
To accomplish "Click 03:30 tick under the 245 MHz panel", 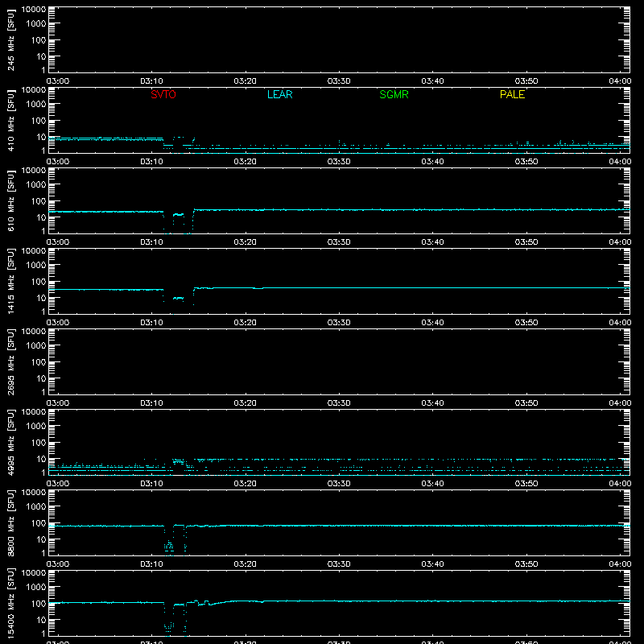I will pos(339,81).
